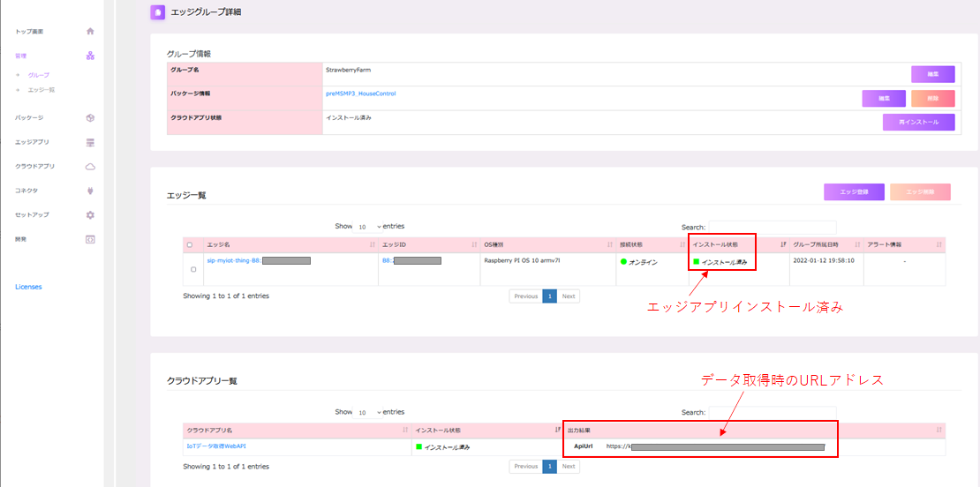The image size is (980, 487).
Task: Click the エッジアプリ server icon
Action: coord(90,142)
